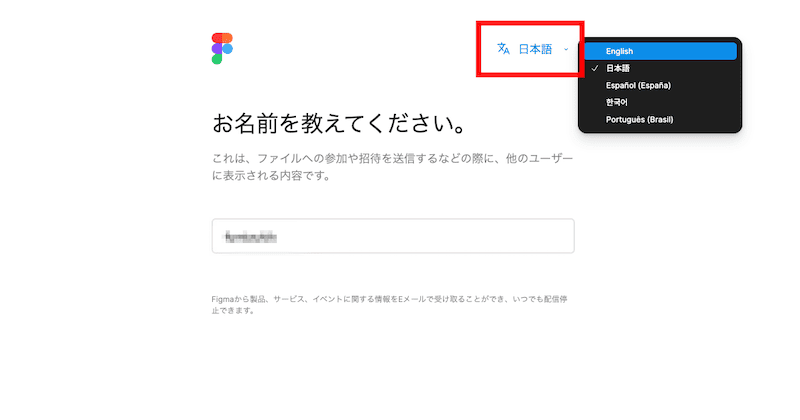Click the red top-left piece of Figma logo

(x=217, y=38)
